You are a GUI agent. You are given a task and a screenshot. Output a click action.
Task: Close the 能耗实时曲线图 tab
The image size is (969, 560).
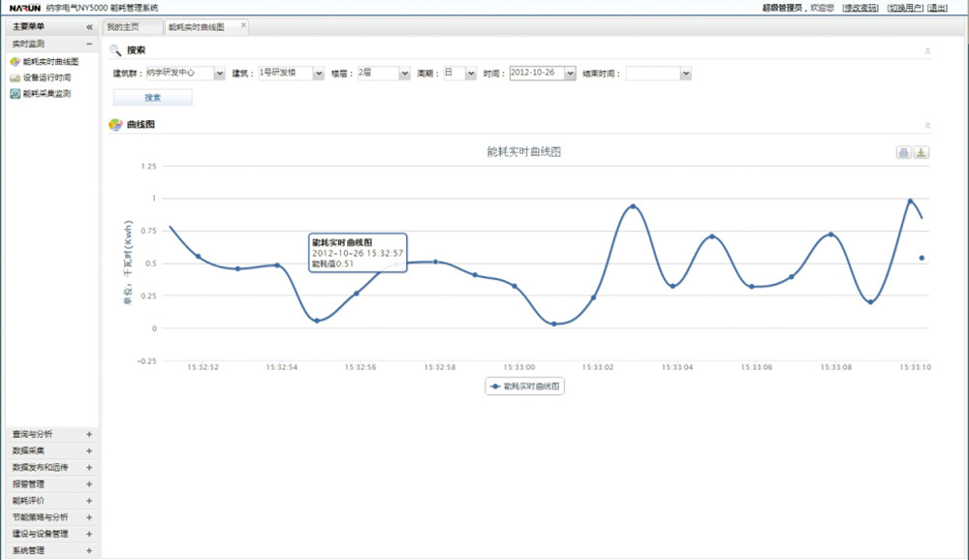[x=243, y=25]
